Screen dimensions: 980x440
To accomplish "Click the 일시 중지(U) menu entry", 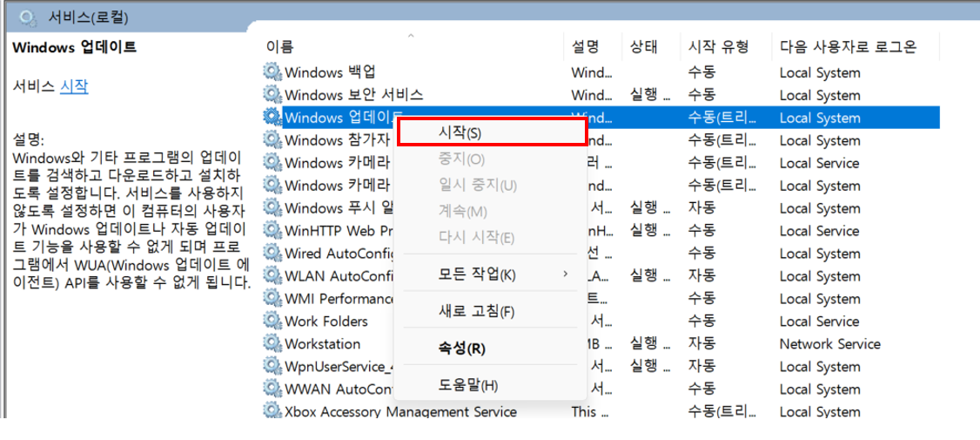I will pos(491,186).
